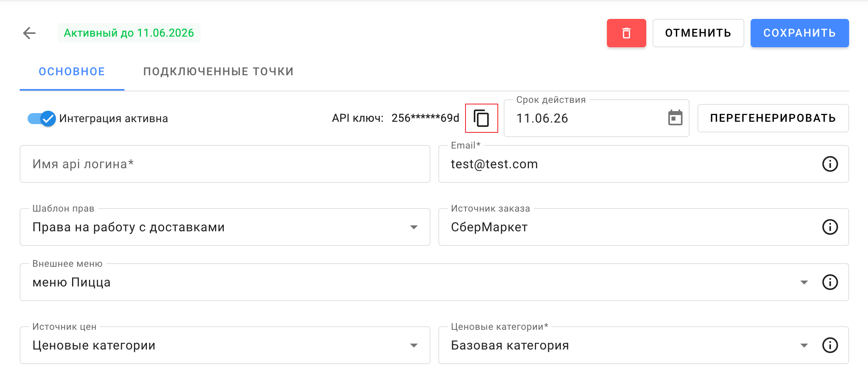Click the Перегенерировать button
Image resolution: width=868 pixels, height=383 pixels.
point(773,118)
